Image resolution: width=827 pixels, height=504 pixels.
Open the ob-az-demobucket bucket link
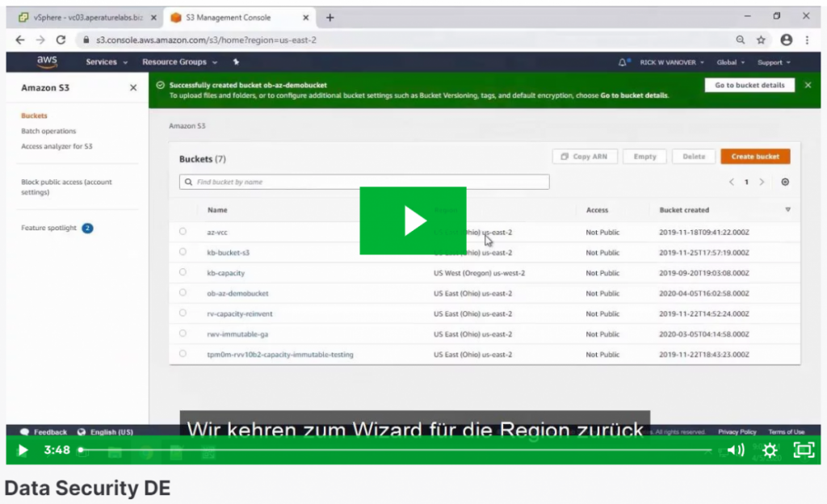(237, 293)
